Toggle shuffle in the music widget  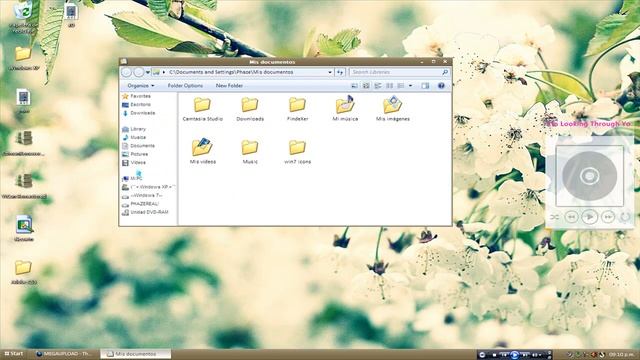tap(554, 217)
